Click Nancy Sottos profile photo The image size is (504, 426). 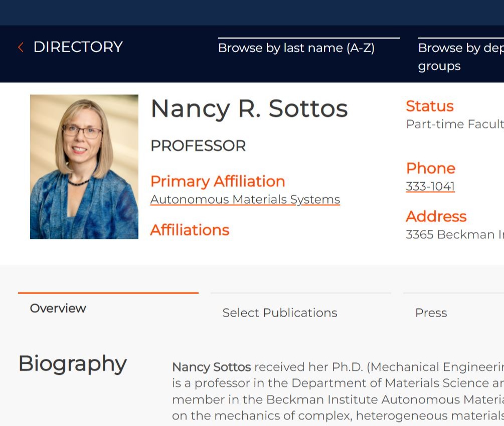coord(84,167)
